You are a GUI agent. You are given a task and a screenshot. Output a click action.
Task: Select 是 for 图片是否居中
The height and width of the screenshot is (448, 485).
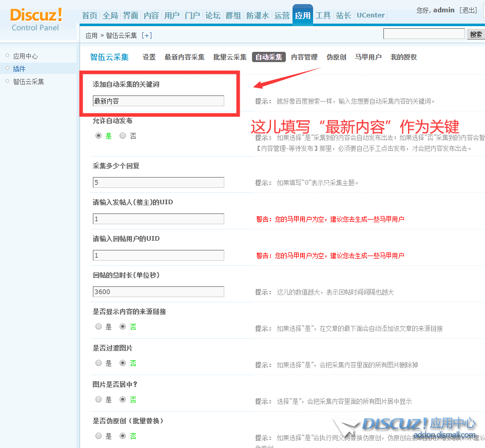point(99,399)
